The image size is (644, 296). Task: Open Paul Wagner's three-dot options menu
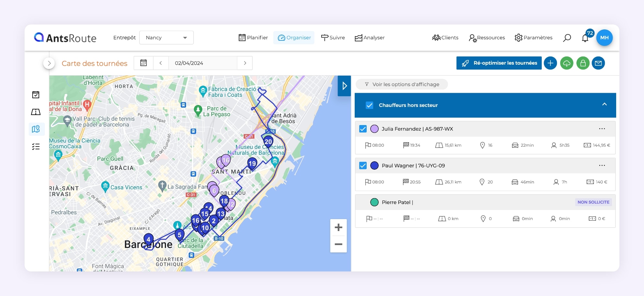pyautogui.click(x=602, y=165)
